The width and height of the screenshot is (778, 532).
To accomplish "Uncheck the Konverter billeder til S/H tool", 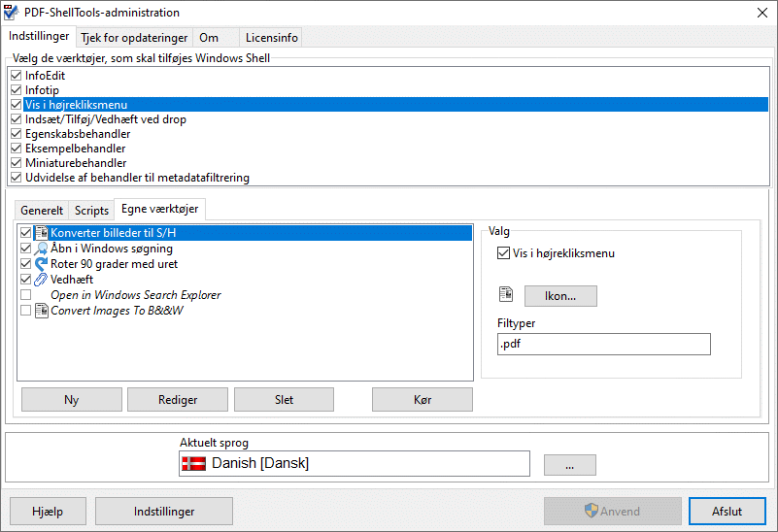I will 26,233.
